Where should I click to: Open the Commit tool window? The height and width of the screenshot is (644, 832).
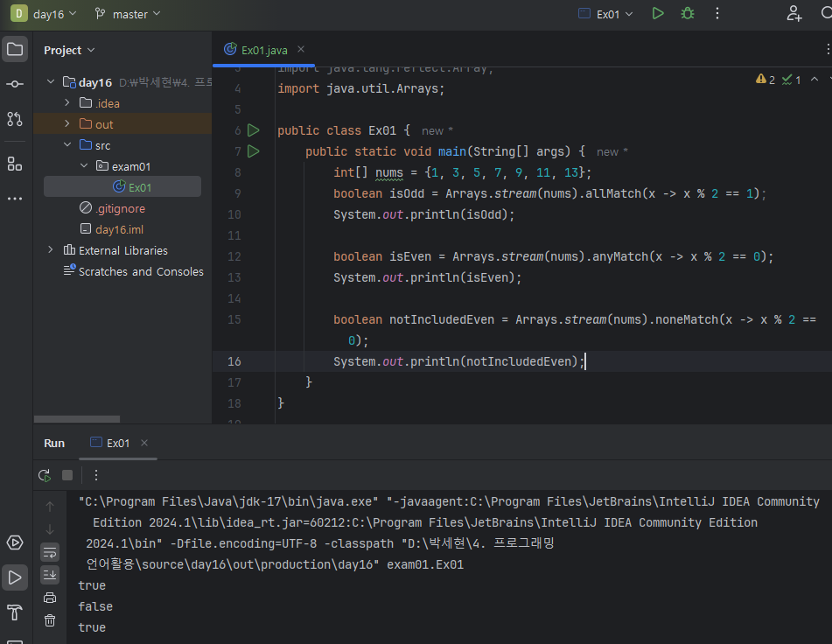point(15,84)
